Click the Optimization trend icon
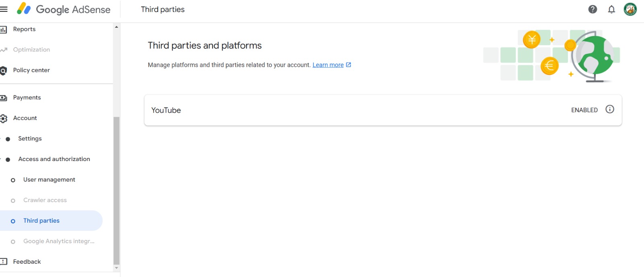644x277 pixels. click(4, 50)
